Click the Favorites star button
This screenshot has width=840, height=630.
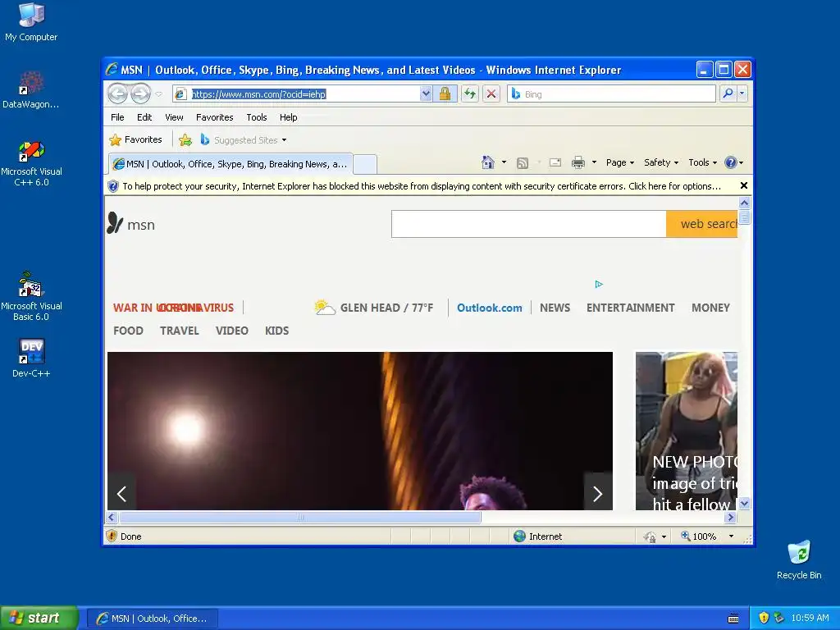[x=135, y=139]
